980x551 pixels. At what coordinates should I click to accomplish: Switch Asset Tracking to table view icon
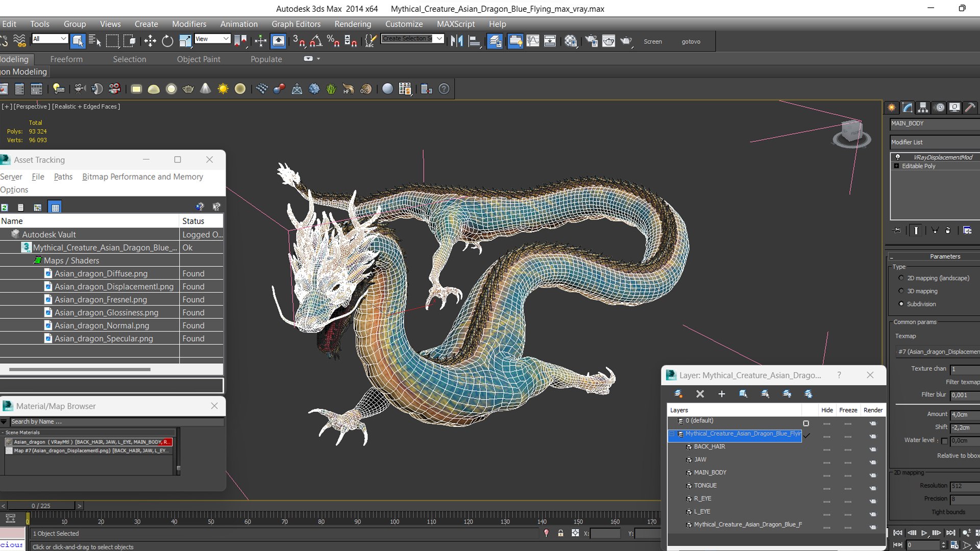click(55, 207)
